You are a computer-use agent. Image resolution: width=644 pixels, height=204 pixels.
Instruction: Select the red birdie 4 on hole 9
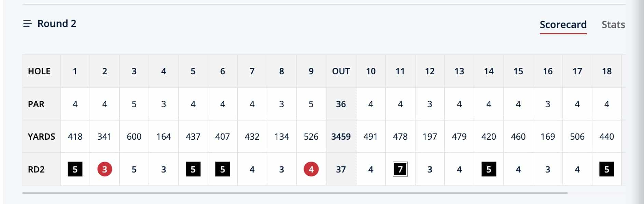pos(311,169)
